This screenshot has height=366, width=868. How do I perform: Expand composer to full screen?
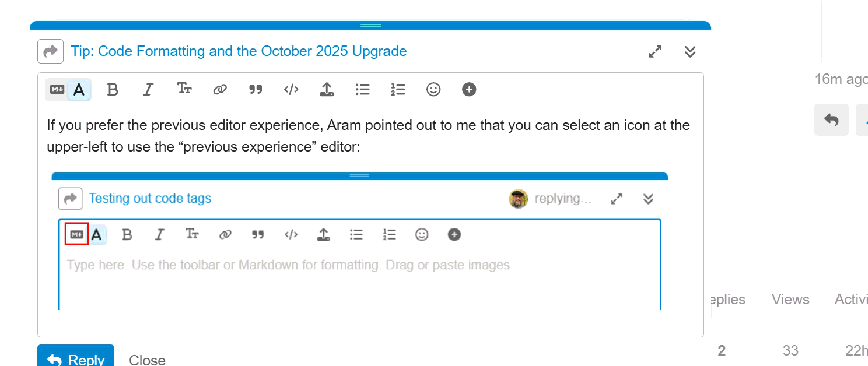point(655,51)
